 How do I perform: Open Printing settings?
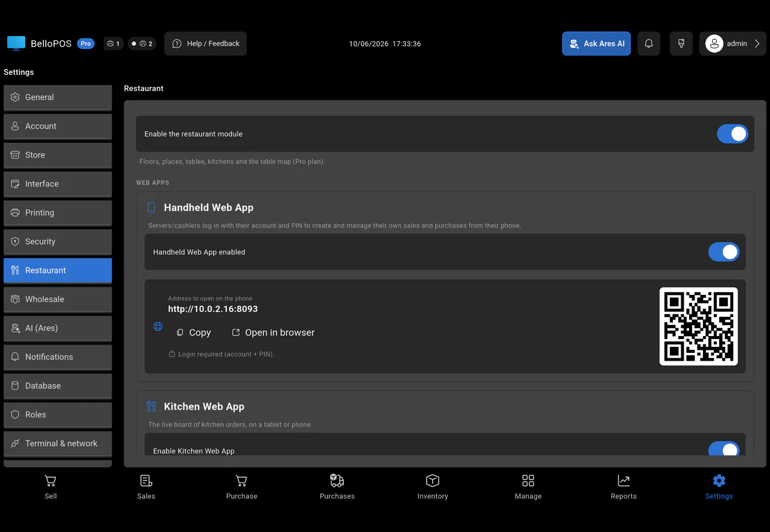(57, 213)
